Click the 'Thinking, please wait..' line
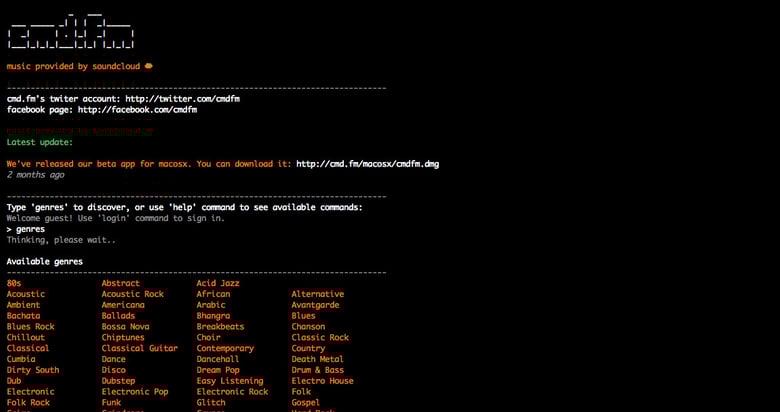The image size is (780, 412). (x=61, y=240)
